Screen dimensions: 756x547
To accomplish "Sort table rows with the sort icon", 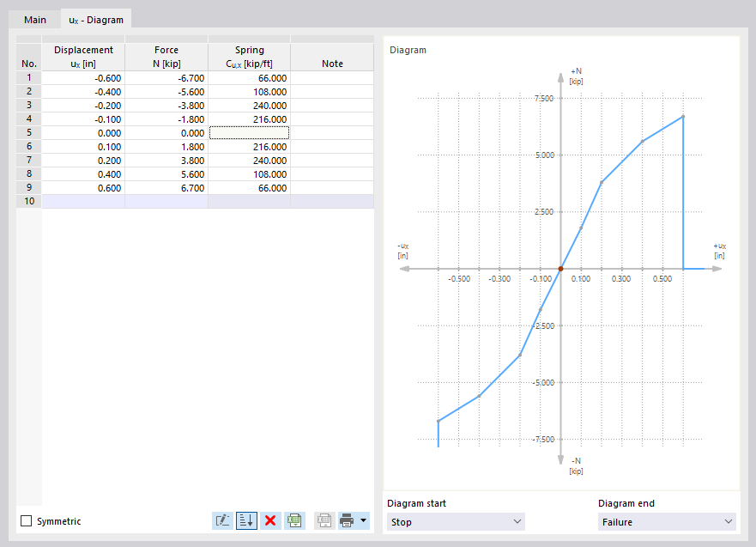I will pyautogui.click(x=246, y=520).
